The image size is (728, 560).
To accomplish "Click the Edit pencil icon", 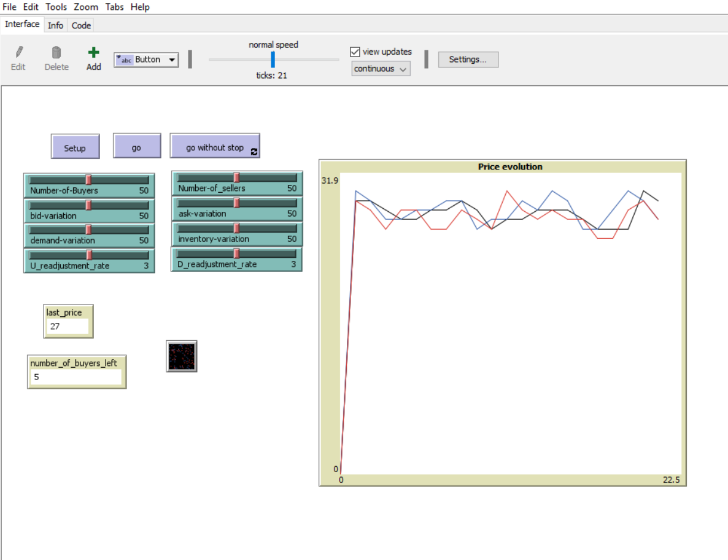I will point(18,53).
